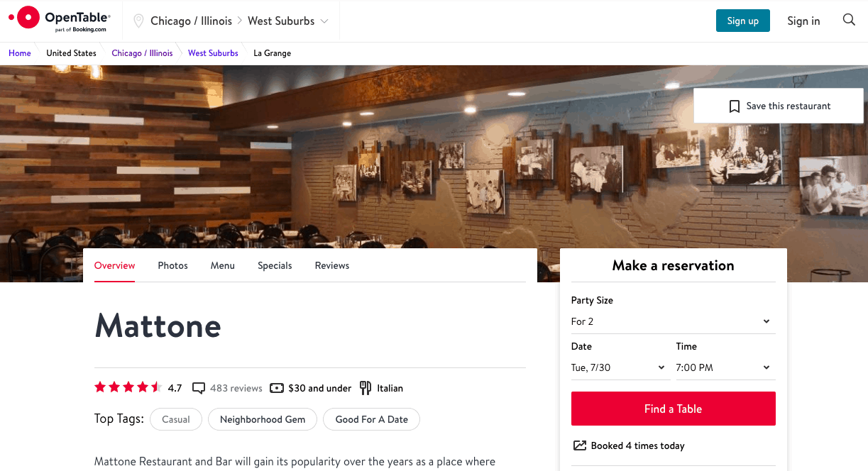Screen dimensions: 868x471
Task: Click the reviews speech bubble icon
Action: (199, 388)
